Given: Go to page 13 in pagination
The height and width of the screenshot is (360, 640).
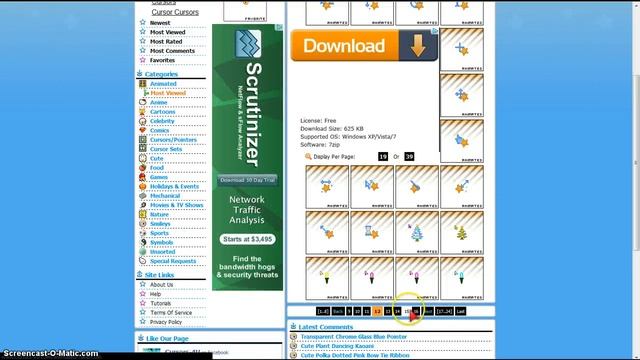Looking at the screenshot, I should 388,311.
